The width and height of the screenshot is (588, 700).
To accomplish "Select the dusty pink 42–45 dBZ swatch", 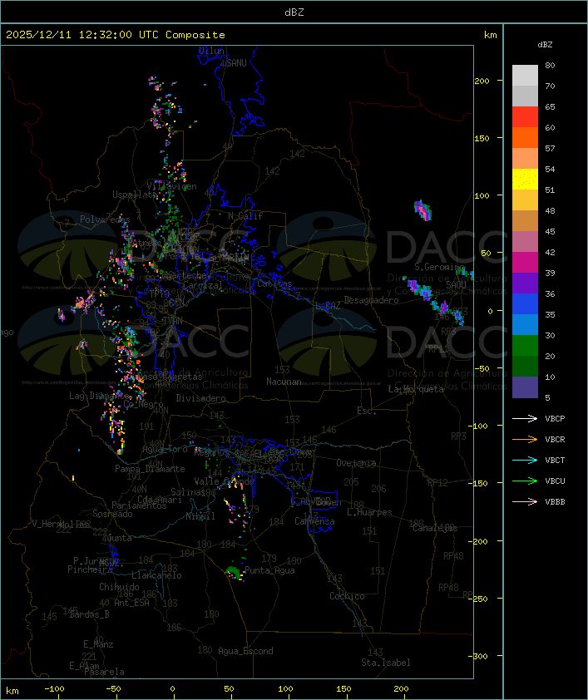I will click(525, 242).
